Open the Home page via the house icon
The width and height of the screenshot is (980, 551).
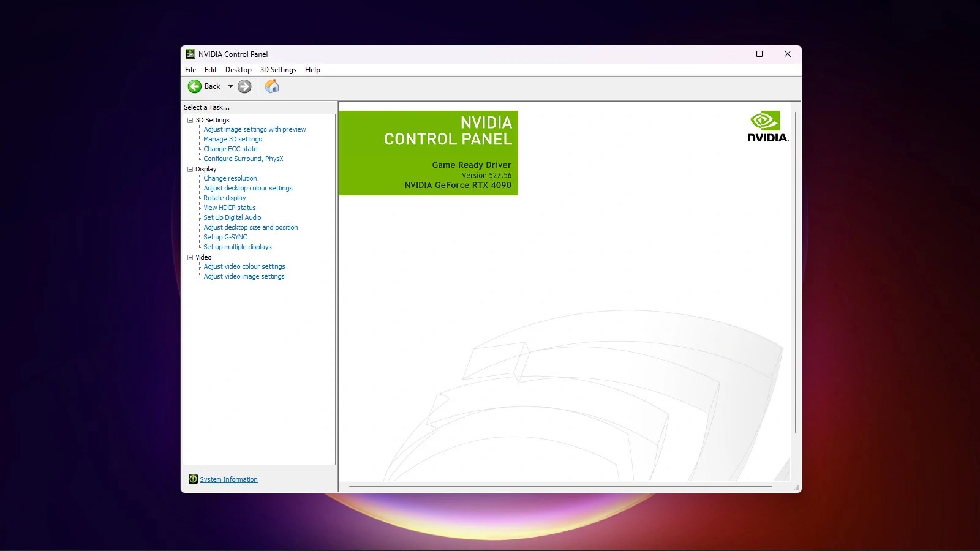(x=271, y=86)
